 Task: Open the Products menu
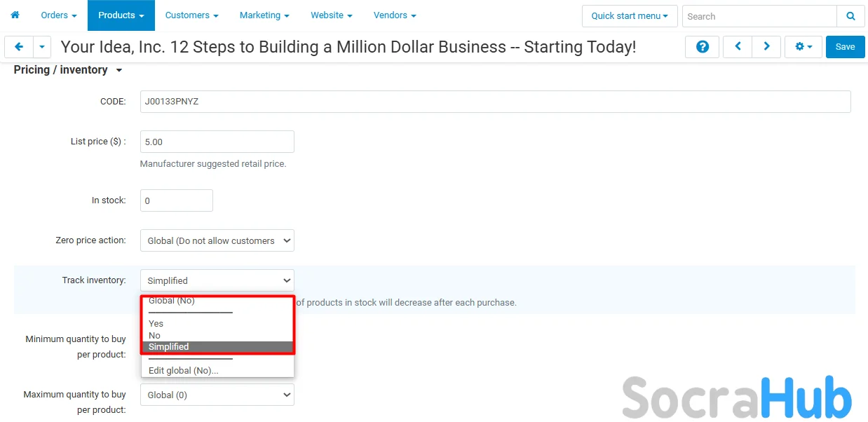coord(121,15)
